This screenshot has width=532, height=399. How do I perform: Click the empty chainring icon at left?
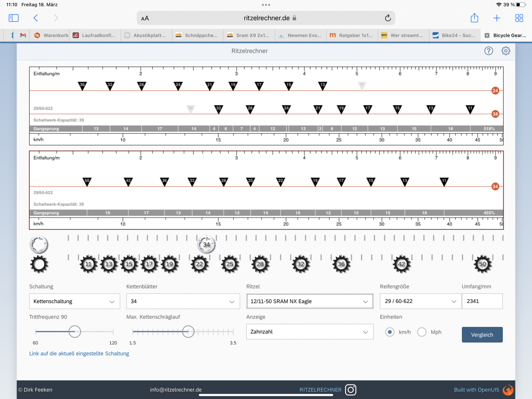pyautogui.click(x=39, y=245)
